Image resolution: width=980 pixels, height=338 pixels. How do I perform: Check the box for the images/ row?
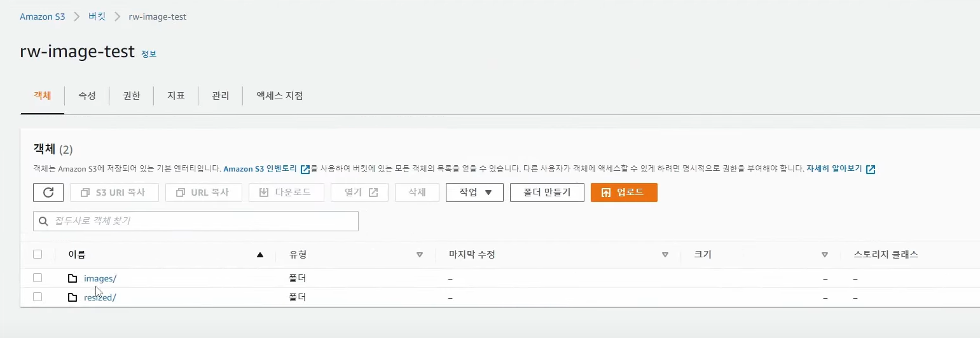[x=38, y=278]
